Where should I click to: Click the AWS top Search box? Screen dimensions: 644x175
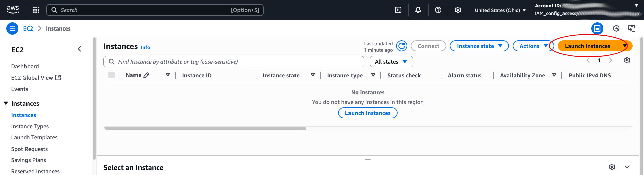point(155,10)
